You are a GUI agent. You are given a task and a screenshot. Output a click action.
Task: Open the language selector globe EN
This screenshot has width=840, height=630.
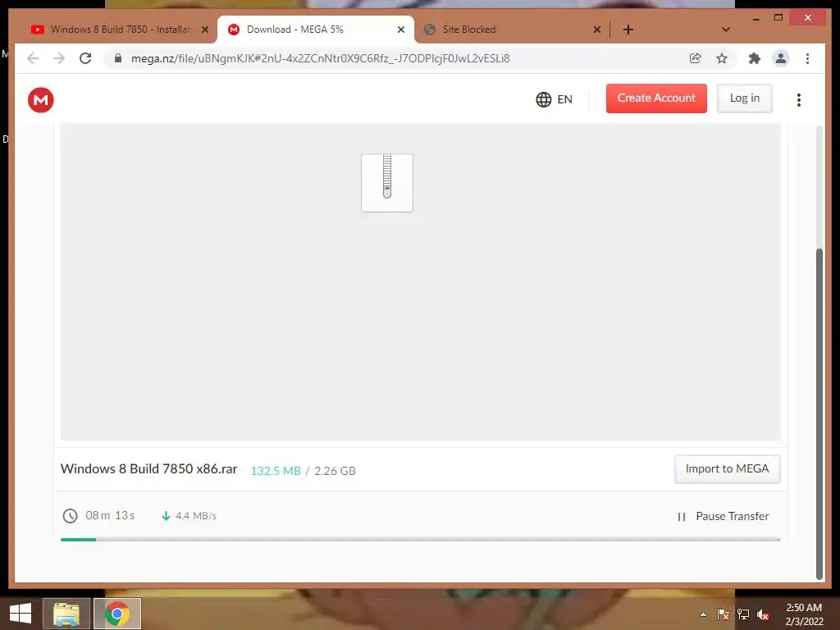click(555, 99)
